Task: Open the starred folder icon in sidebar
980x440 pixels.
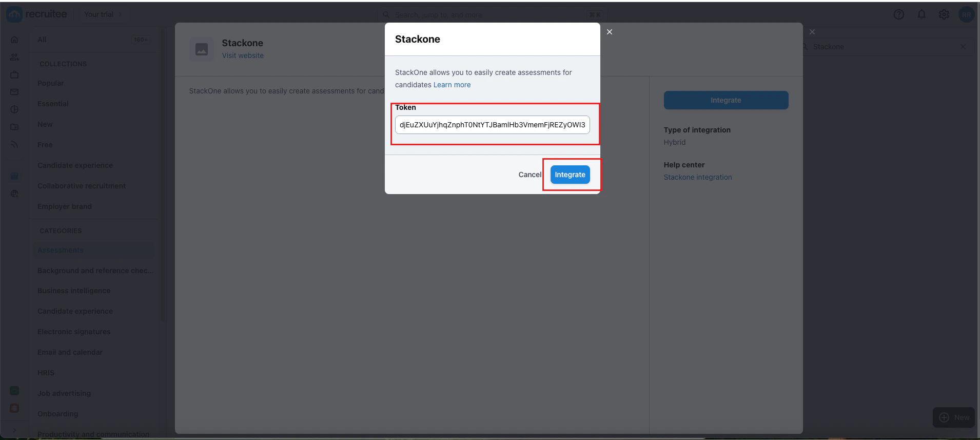Action: 14,127
